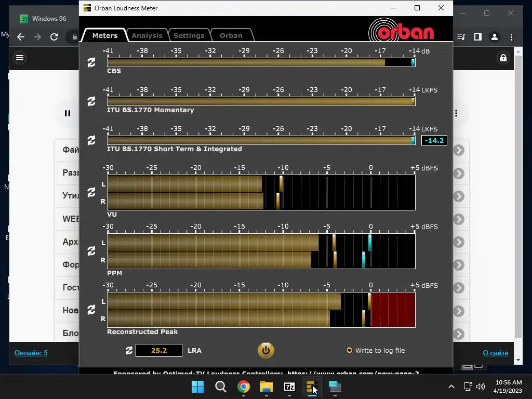The width and height of the screenshot is (532, 399).
Task: Open the Orban tab
Action: (x=231, y=35)
